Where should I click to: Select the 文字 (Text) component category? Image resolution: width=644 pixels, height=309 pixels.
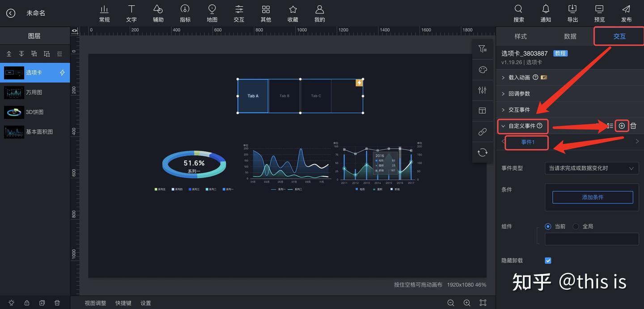tap(131, 13)
